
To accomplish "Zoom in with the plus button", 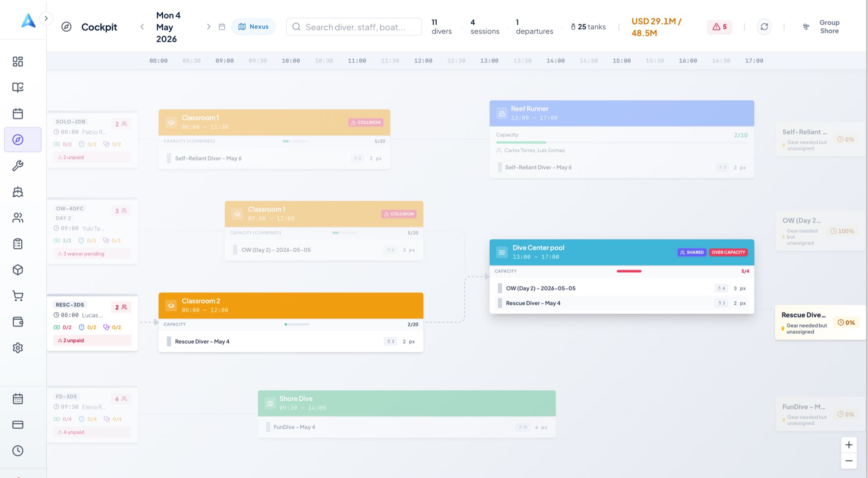I will 849,445.
